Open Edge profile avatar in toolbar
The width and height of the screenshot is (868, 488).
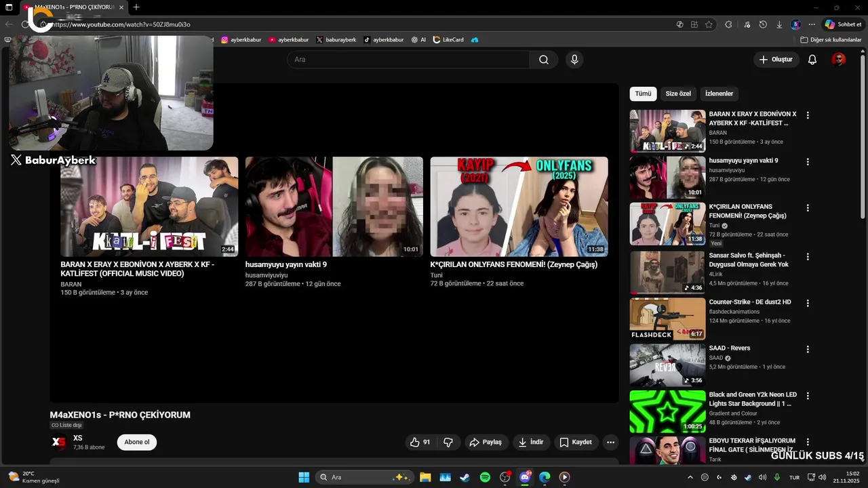(x=795, y=24)
